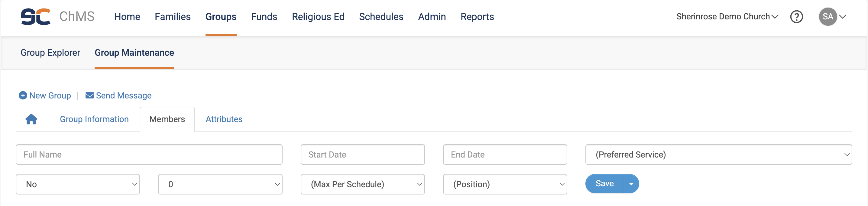Image resolution: width=868 pixels, height=206 pixels.
Task: Click into the Full Name field
Action: coord(149,155)
